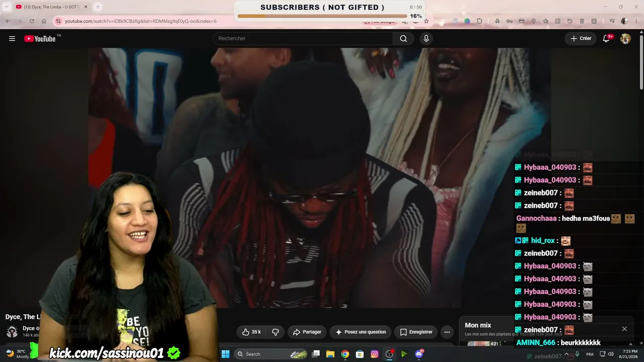Click the Créer button
Screen dimensions: 644x362
(x=581, y=39)
